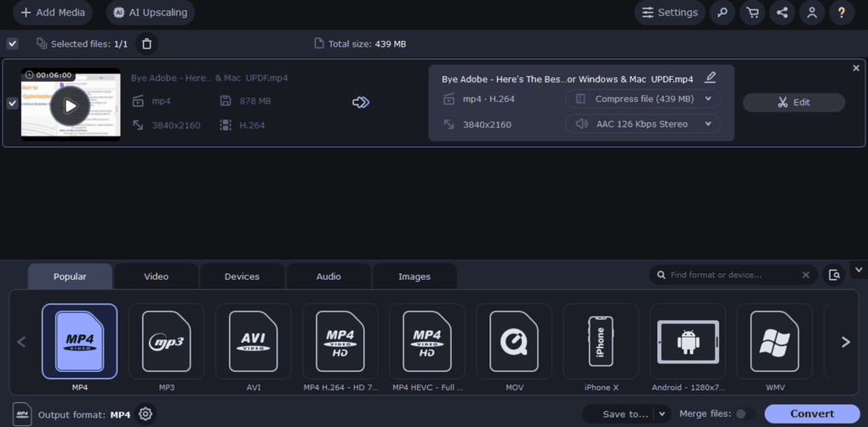868x427 pixels.
Task: Select the WMV format icon
Action: pyautogui.click(x=775, y=341)
